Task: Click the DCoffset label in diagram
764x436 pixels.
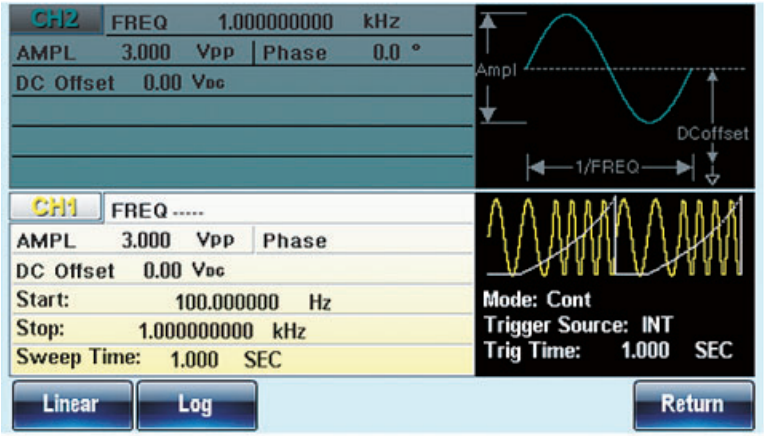Action: 712,133
